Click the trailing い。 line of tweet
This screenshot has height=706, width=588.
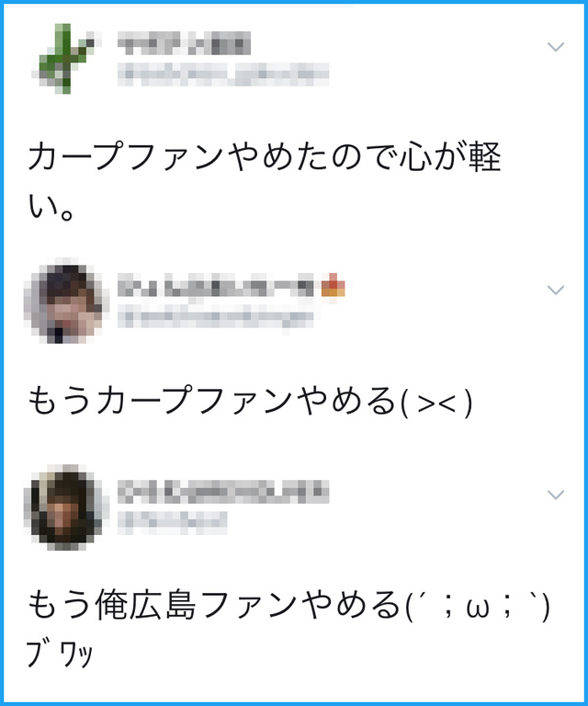tap(51, 207)
